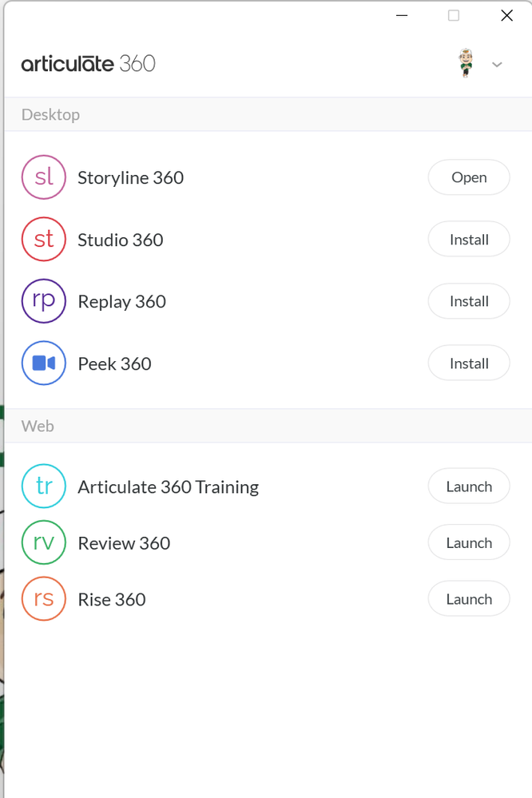Click the Replay 360 rp icon
532x798 pixels.
(44, 301)
